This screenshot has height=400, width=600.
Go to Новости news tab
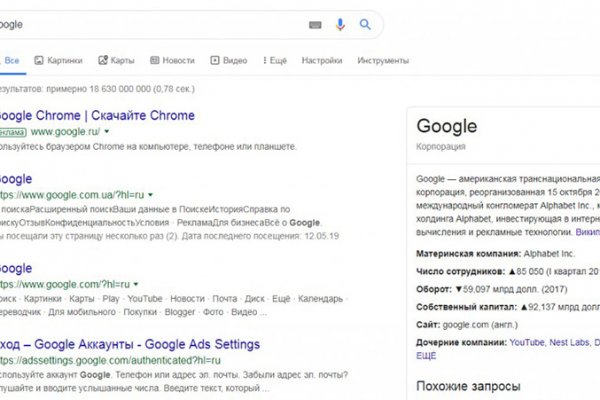[x=171, y=60]
